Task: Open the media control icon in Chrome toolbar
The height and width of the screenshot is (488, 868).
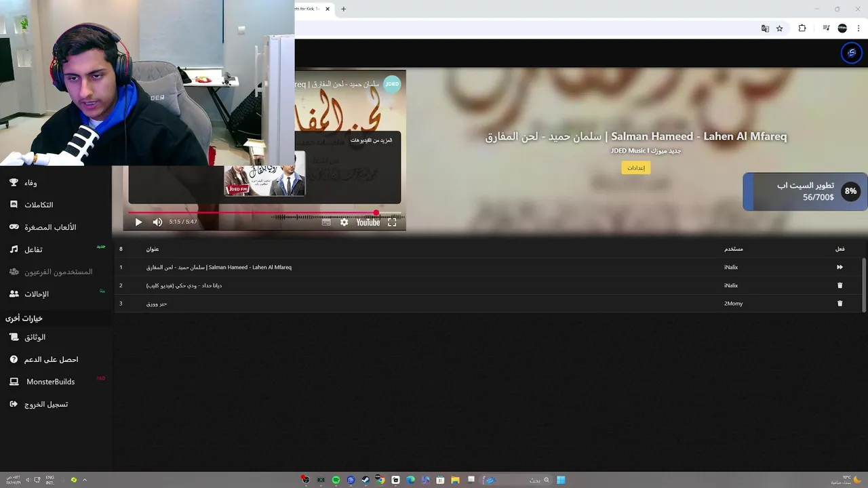Action: (x=826, y=28)
